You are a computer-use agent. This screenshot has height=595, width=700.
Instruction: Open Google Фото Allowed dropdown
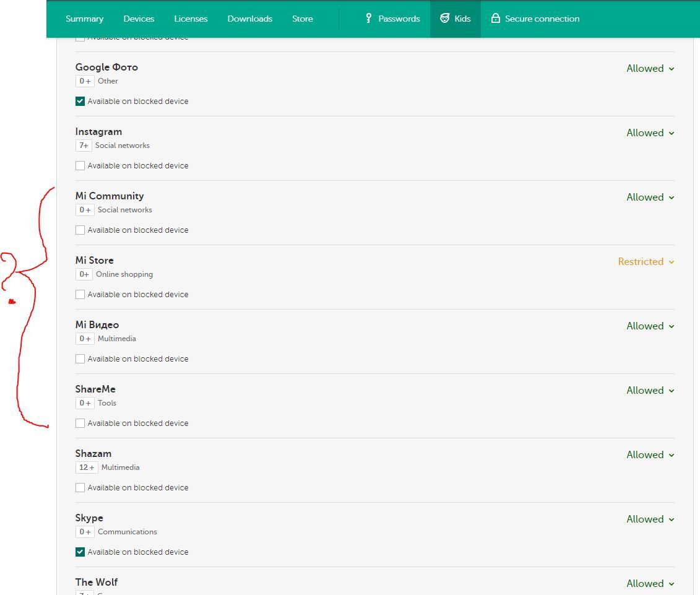(x=650, y=68)
